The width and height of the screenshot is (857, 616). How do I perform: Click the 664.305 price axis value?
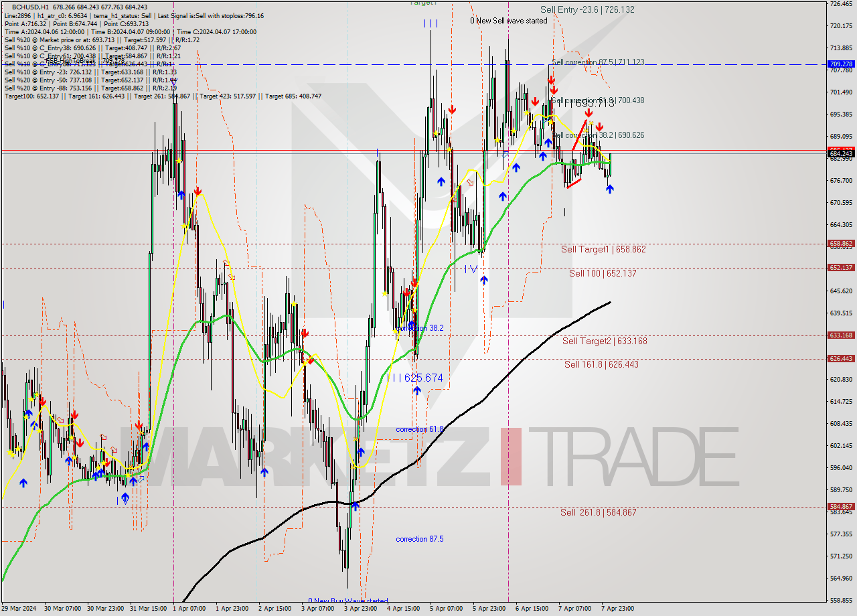[841, 225]
